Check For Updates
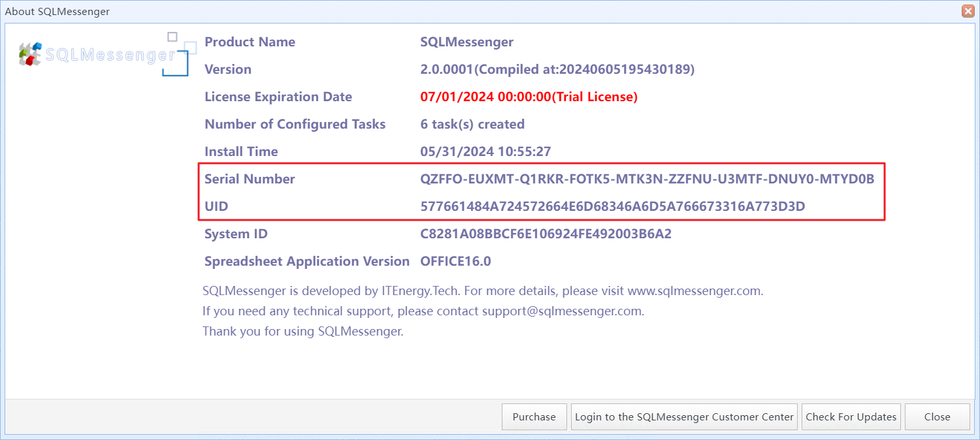980x440 pixels. tap(851, 417)
